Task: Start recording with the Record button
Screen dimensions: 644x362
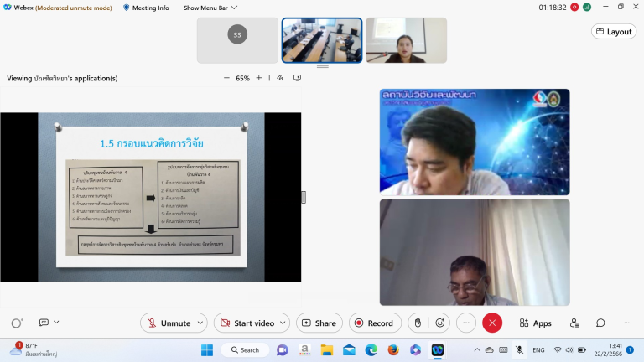Action: click(x=372, y=323)
